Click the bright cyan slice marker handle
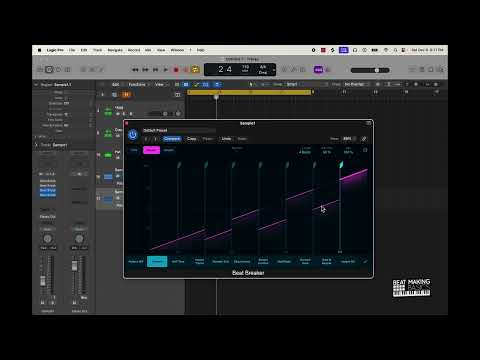Viewport: 480px width, 360px height. [x=341, y=165]
